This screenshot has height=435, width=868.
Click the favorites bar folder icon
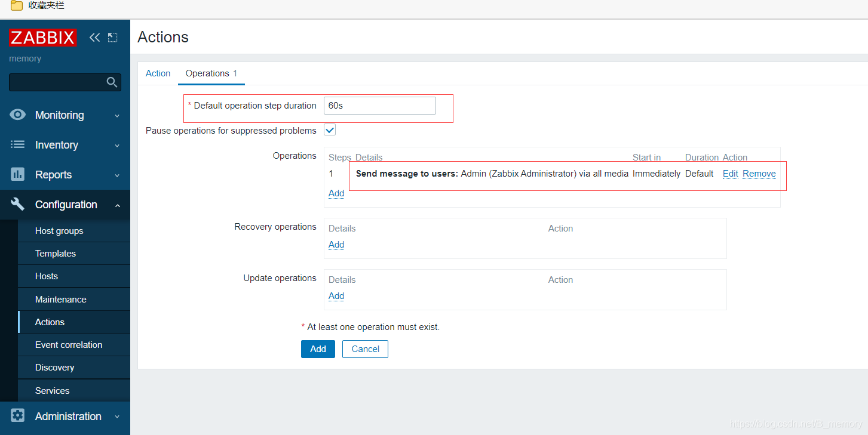pos(17,6)
